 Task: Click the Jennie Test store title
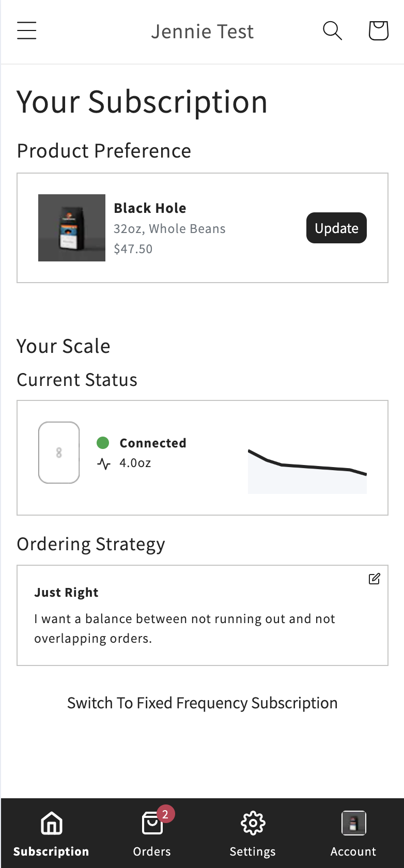pyautogui.click(x=203, y=32)
